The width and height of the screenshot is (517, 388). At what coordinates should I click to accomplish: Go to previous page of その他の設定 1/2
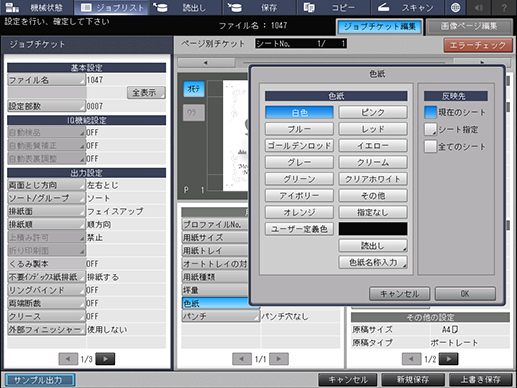411,359
